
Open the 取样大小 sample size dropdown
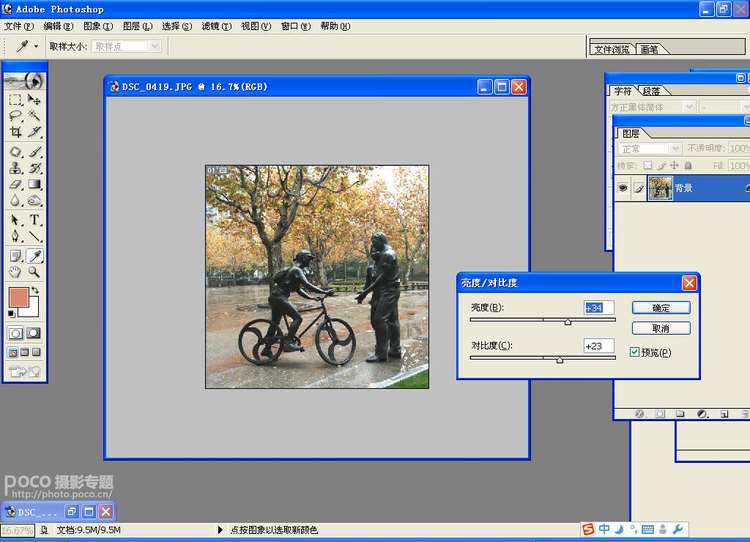tap(127, 46)
